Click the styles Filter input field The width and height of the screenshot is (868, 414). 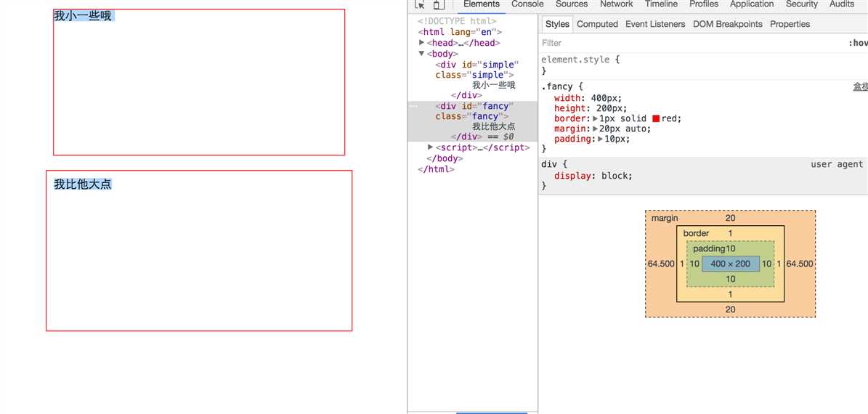click(686, 43)
